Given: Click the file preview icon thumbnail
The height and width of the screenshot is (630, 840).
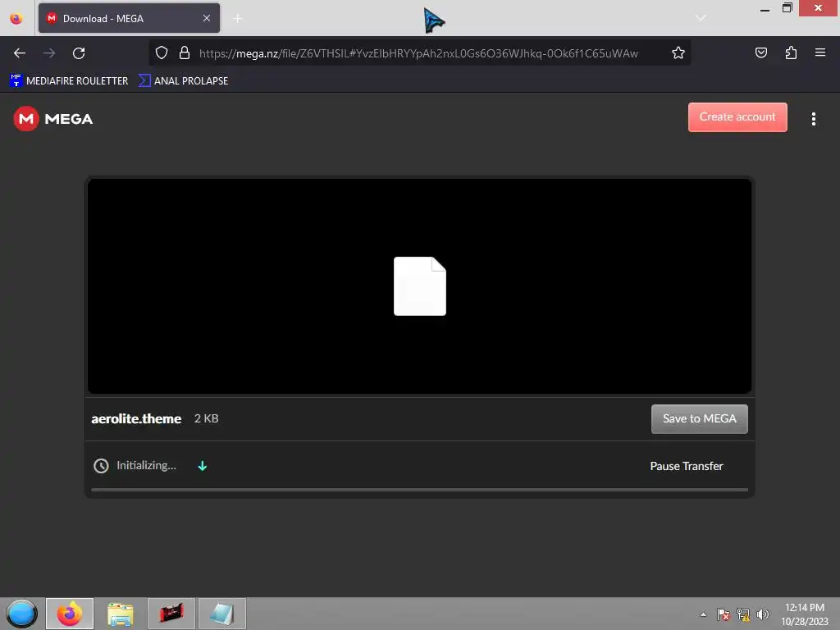Looking at the screenshot, I should 419,286.
